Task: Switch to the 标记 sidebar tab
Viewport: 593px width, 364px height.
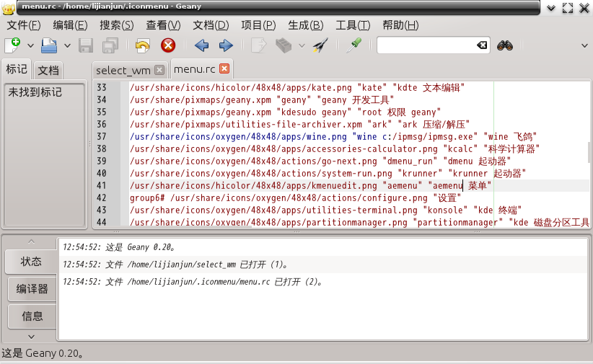Action: coord(17,69)
